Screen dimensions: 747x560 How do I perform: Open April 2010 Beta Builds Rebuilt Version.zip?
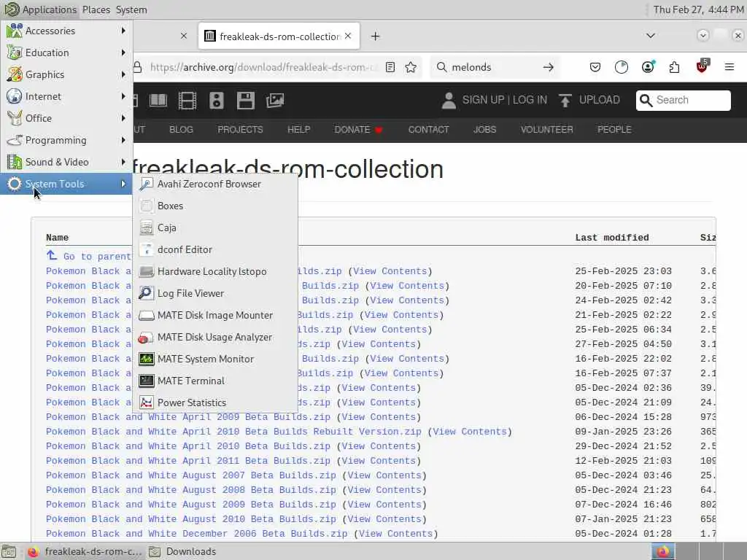point(233,432)
